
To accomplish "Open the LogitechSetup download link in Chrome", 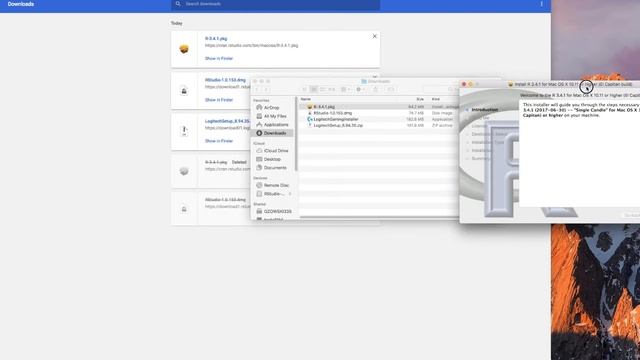I will [x=227, y=121].
